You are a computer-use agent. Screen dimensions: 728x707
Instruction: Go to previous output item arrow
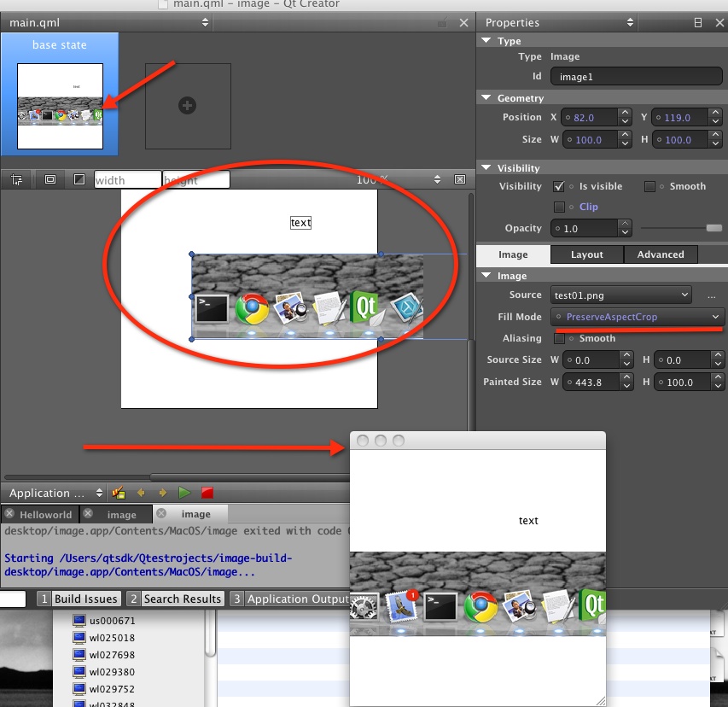tap(141, 493)
